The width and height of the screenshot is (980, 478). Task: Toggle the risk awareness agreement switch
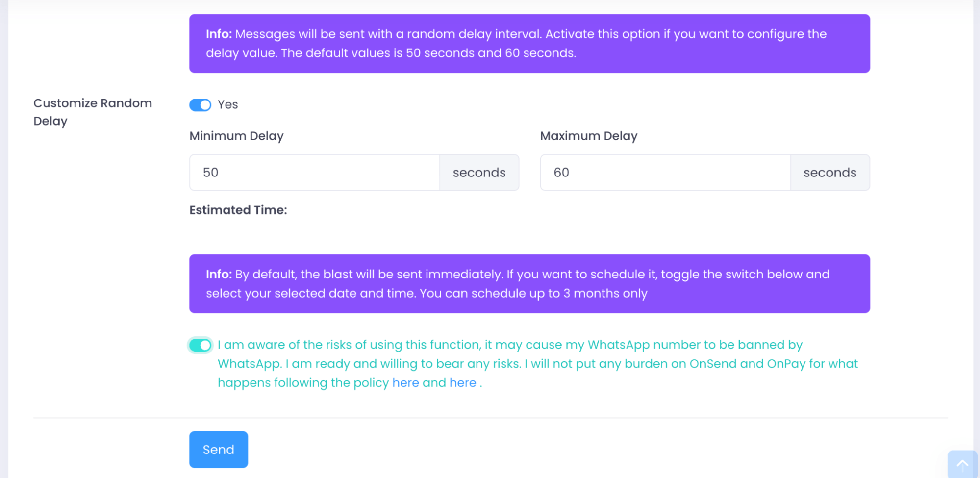click(x=200, y=345)
